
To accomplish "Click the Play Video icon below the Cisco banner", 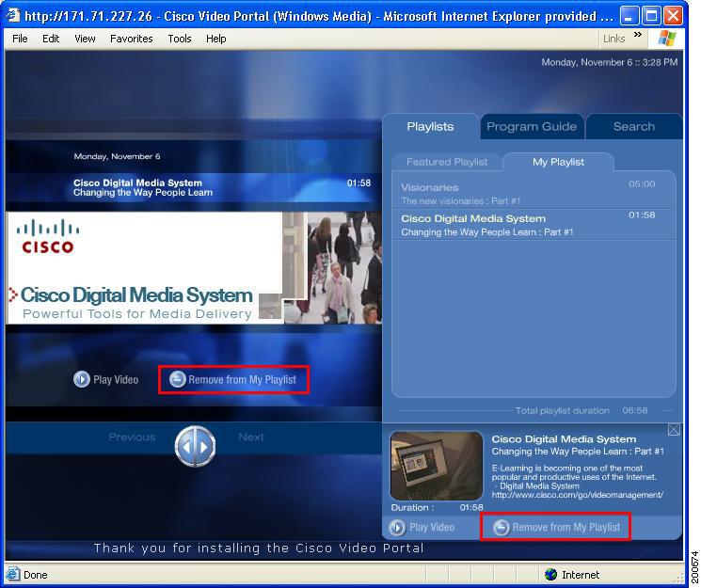I will point(81,379).
